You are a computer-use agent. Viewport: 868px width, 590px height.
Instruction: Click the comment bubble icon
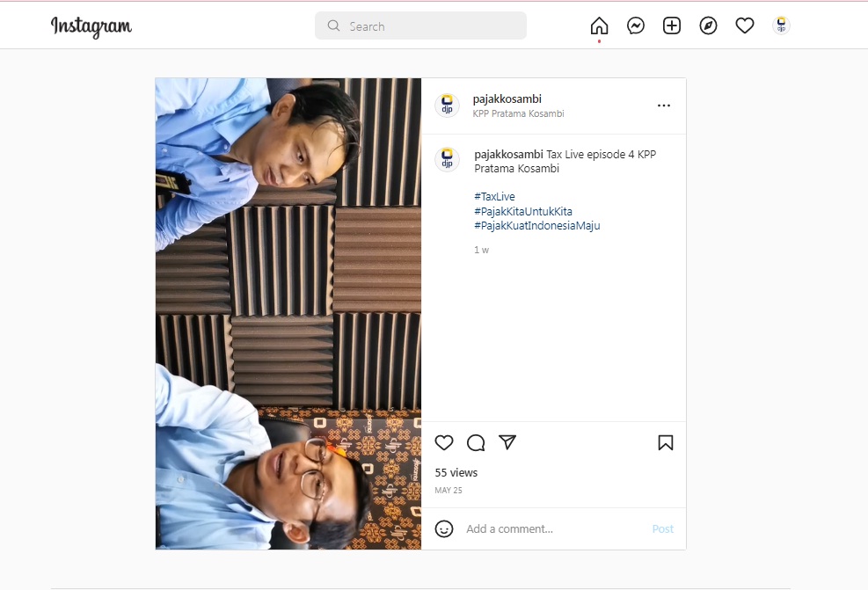click(476, 442)
